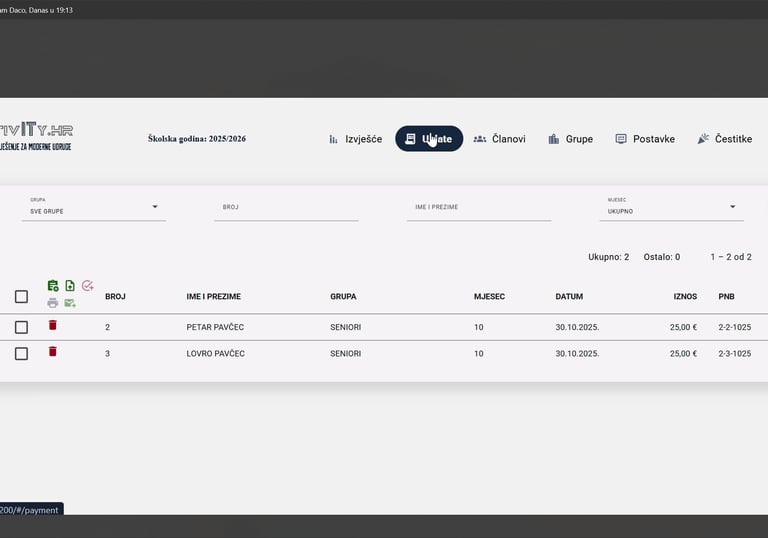Click the green clipboard add-payment icon
The image size is (768, 538).
point(53,286)
